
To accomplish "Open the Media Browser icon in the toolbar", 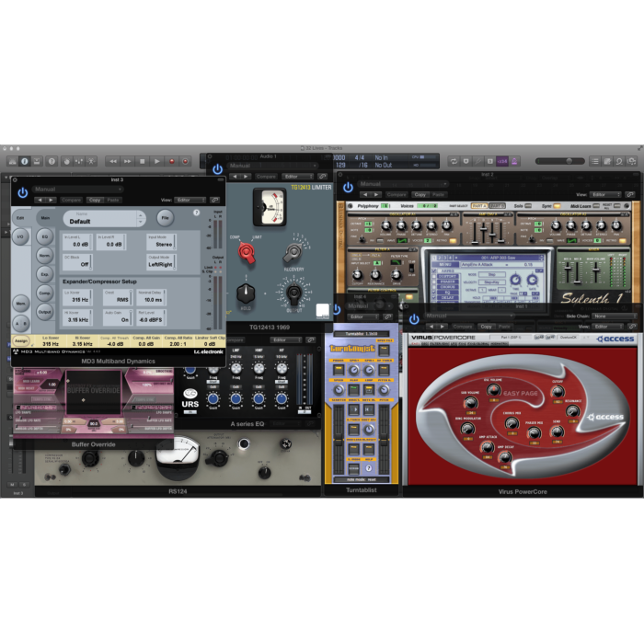I will [631, 161].
